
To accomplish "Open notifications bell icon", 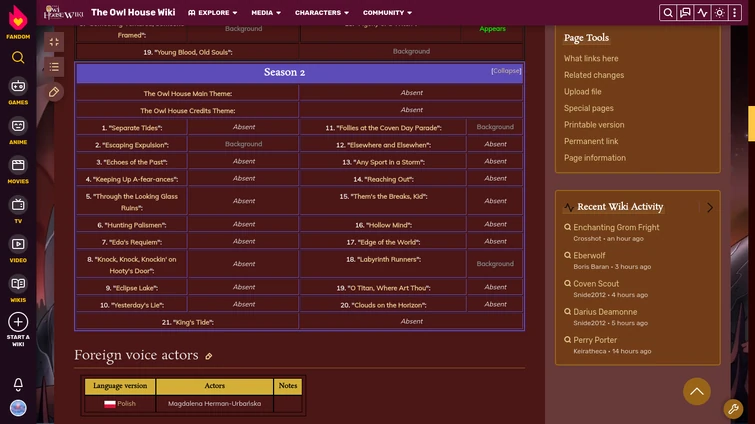I will point(18,384).
